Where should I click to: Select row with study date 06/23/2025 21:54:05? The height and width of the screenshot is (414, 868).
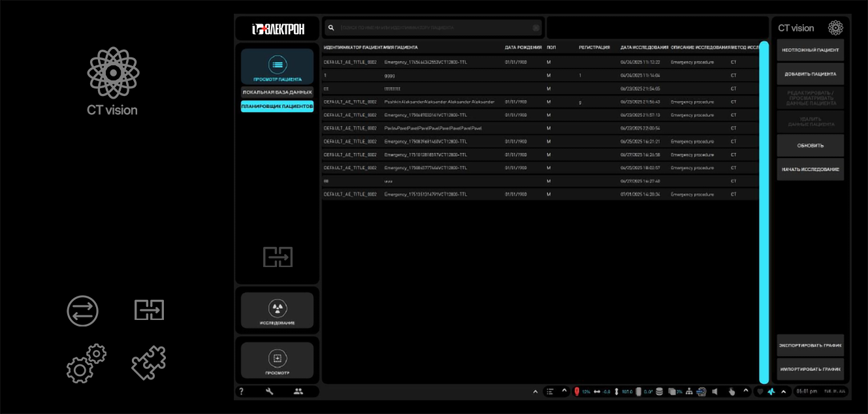[x=540, y=88]
